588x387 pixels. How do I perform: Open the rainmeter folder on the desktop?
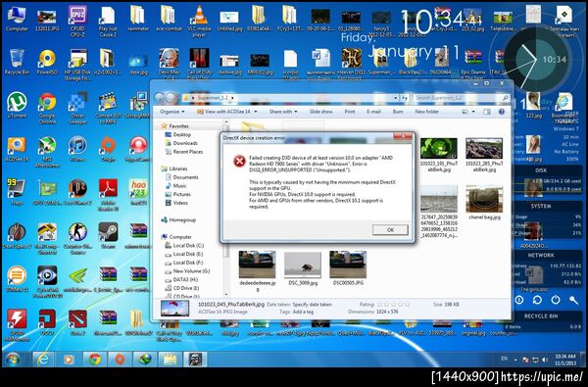click(x=138, y=18)
